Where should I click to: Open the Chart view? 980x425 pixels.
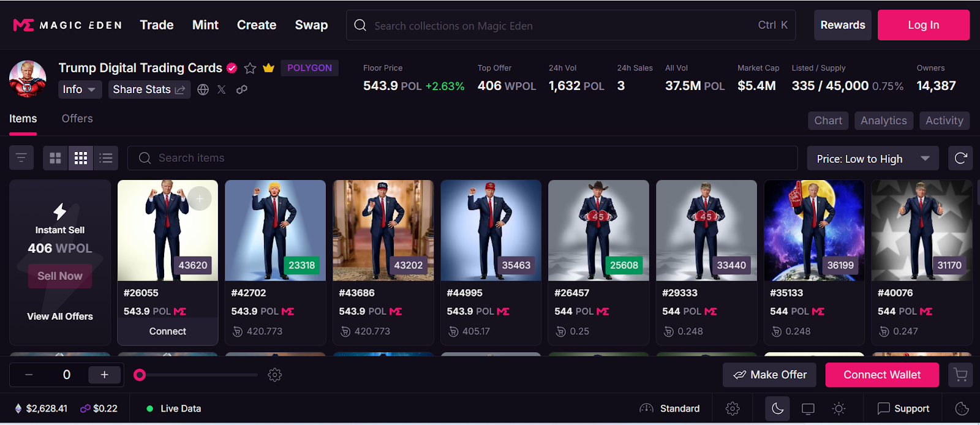pyautogui.click(x=828, y=121)
